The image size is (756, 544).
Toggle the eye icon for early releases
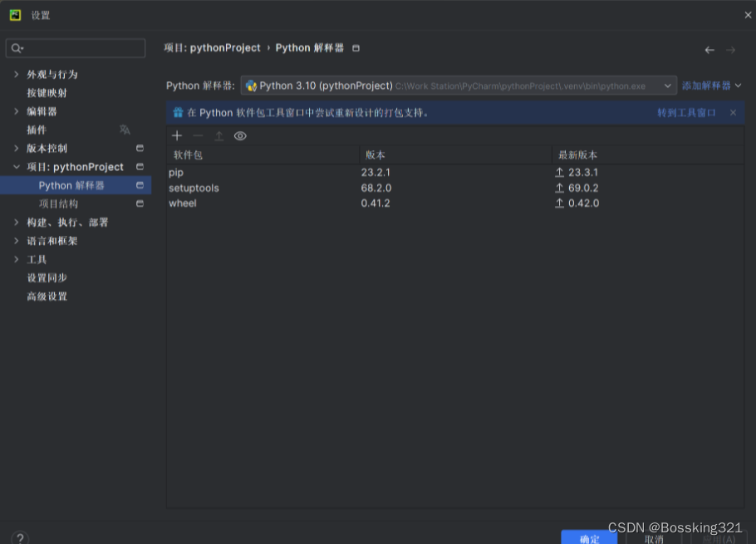[240, 136]
